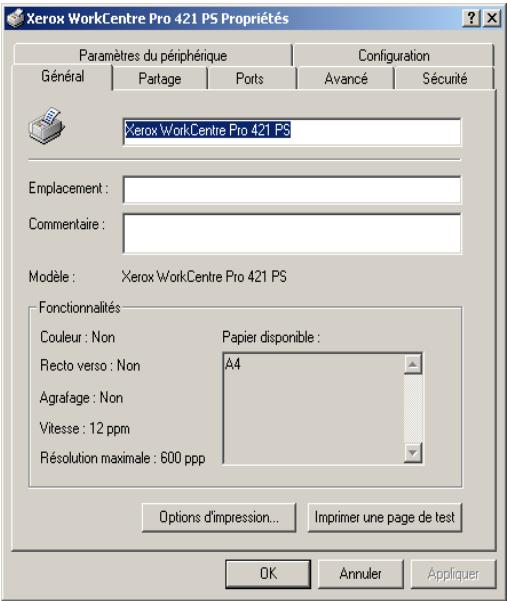The height and width of the screenshot is (601, 507).
Task: Confirm with the OK button
Action: (x=268, y=574)
